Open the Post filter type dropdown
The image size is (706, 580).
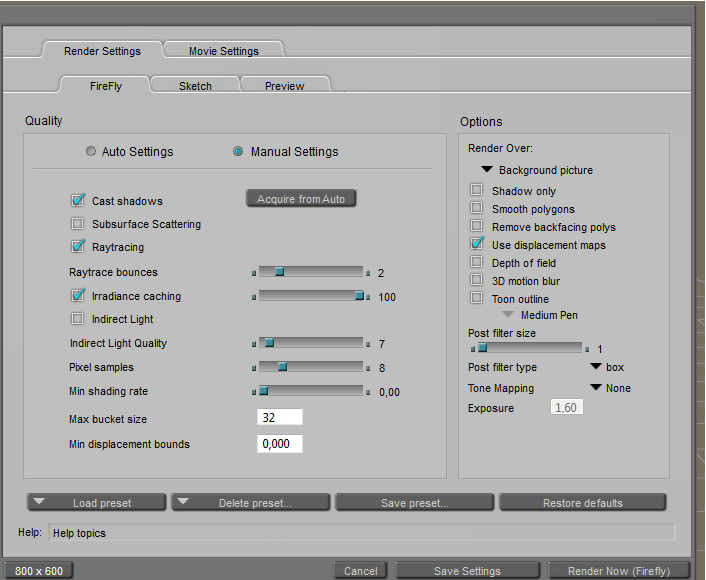607,367
